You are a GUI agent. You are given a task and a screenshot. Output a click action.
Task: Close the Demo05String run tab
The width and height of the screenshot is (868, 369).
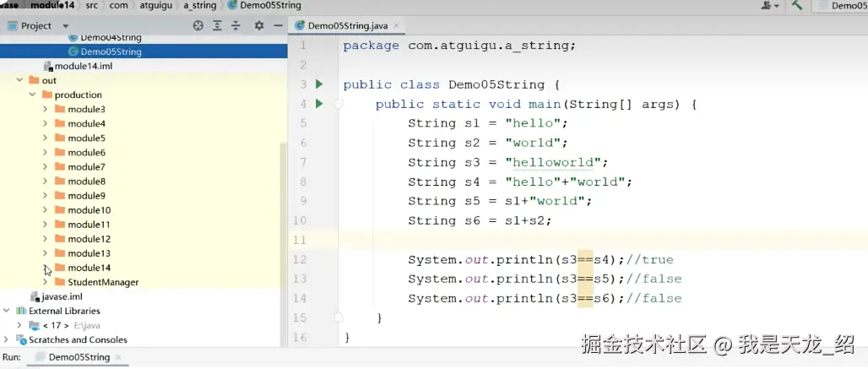click(117, 357)
